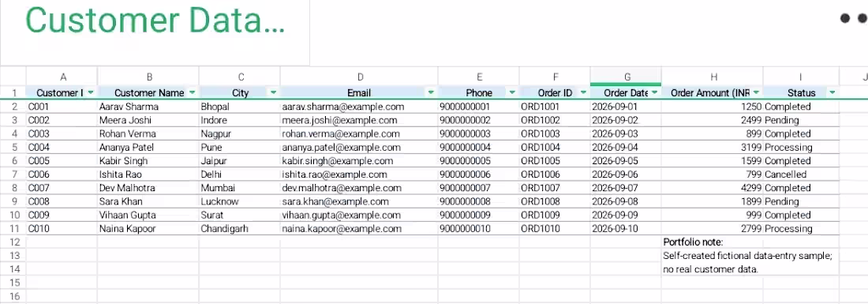Viewport: 868px width, 304px height.
Task: Select column E header
Action: pyautogui.click(x=479, y=77)
